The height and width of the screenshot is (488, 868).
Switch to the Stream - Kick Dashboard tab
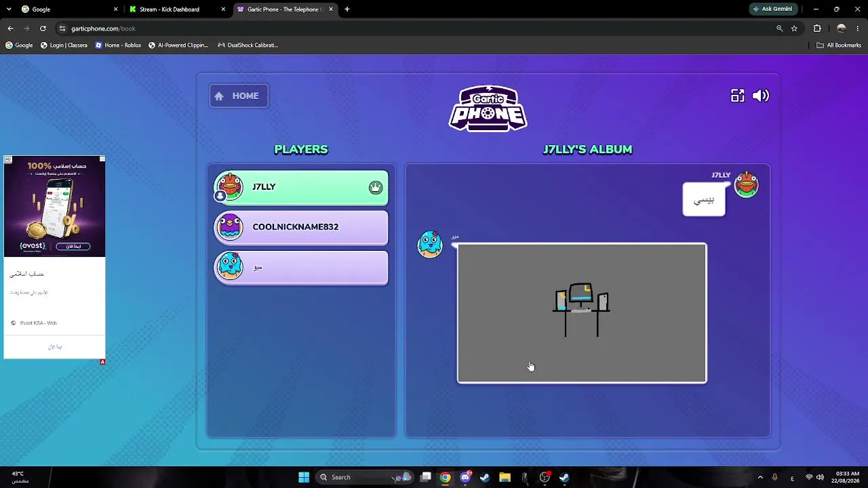(178, 9)
